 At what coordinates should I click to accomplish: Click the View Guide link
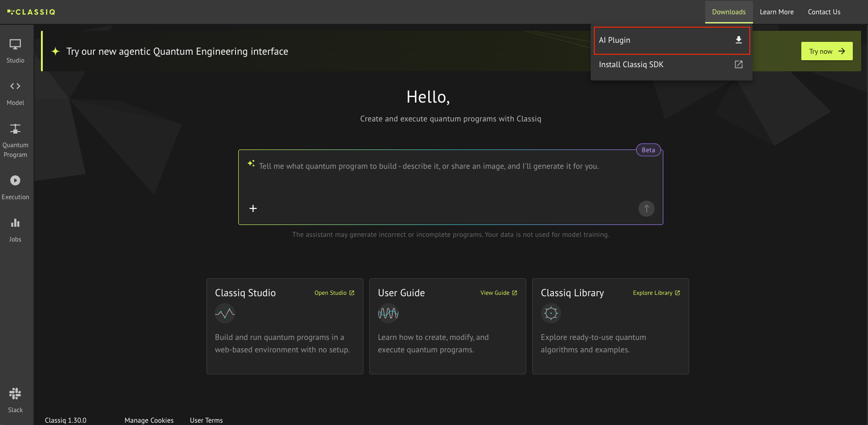click(x=499, y=293)
